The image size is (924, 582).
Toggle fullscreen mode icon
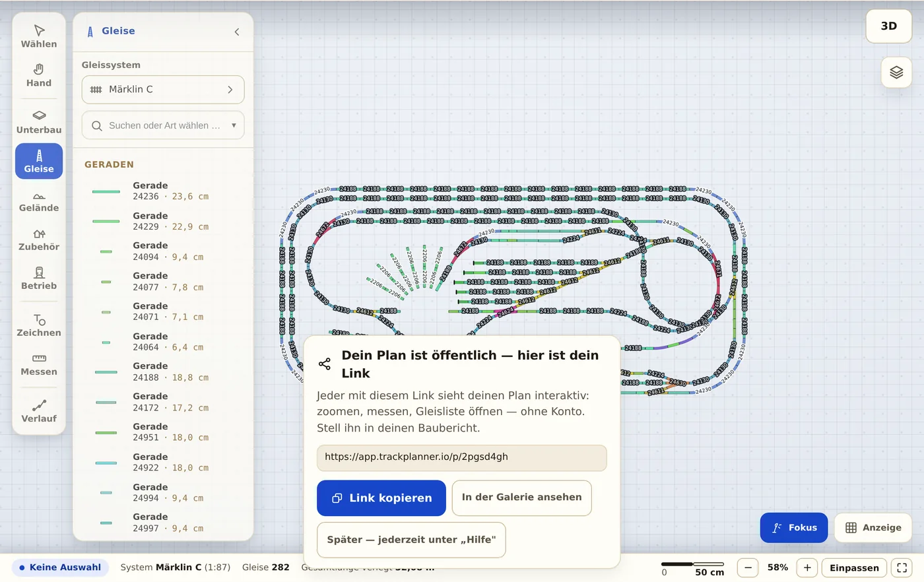902,567
